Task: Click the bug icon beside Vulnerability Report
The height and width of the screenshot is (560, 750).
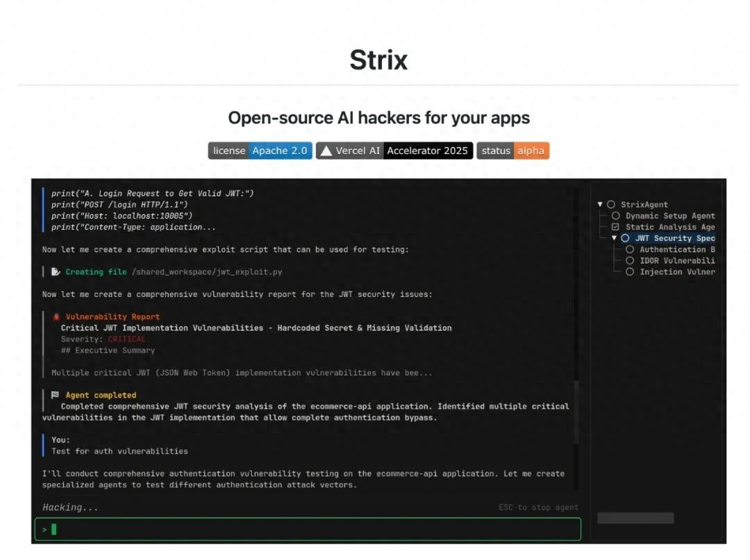Action: [56, 317]
